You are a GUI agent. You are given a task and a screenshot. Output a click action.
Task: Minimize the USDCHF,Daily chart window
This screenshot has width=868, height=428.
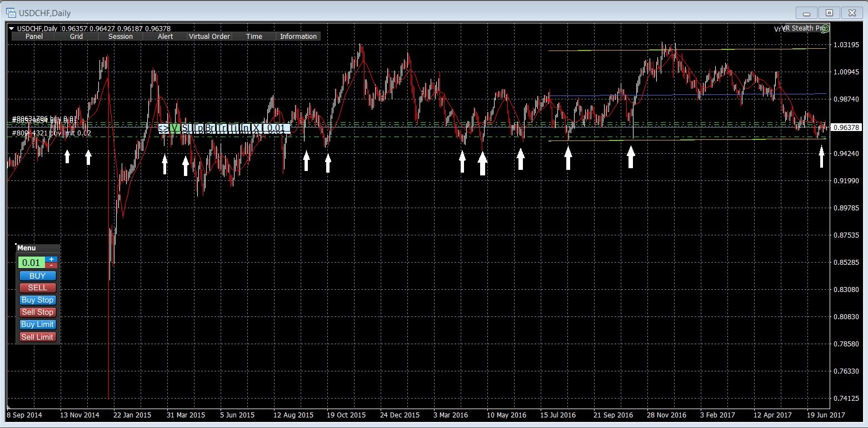pos(807,13)
